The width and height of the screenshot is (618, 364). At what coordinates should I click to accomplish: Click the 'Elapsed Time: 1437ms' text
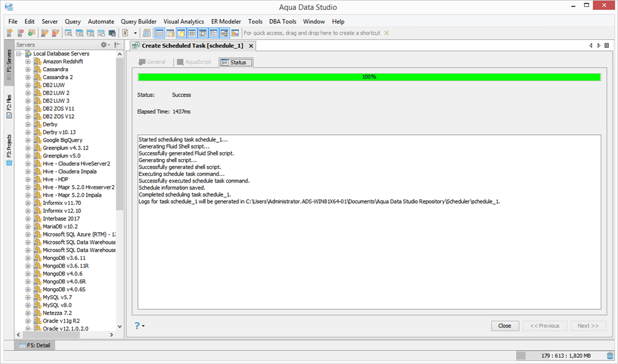(163, 112)
